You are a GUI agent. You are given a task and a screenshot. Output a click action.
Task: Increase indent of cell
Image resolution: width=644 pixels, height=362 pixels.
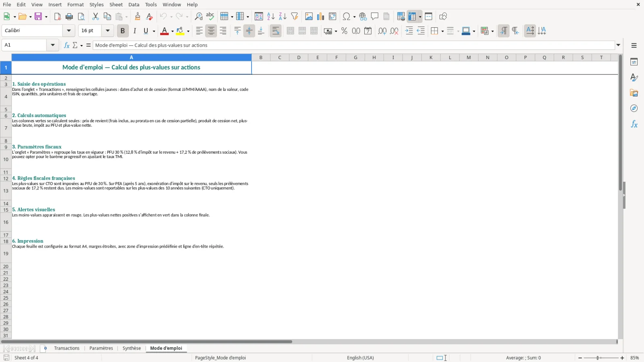409,31
